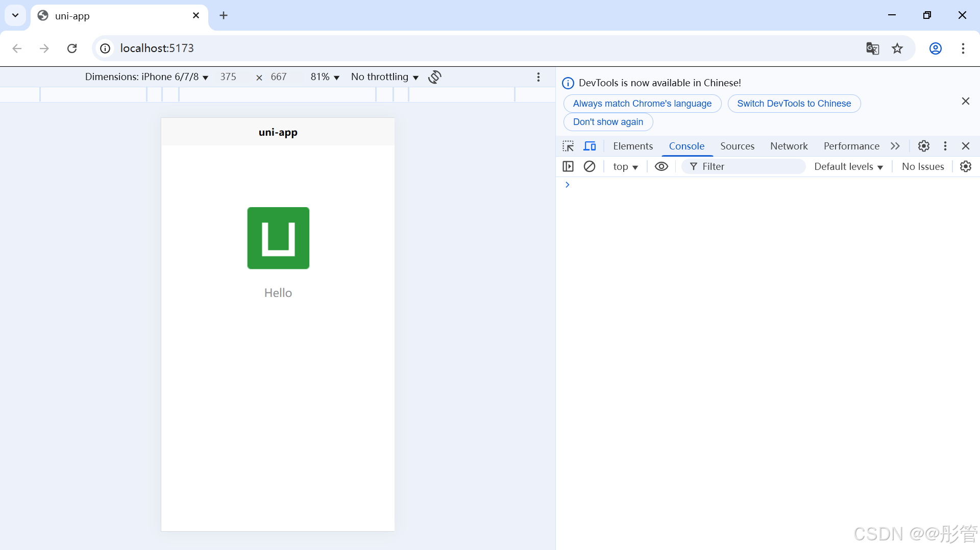Open device toolbar more options menu

point(538,77)
